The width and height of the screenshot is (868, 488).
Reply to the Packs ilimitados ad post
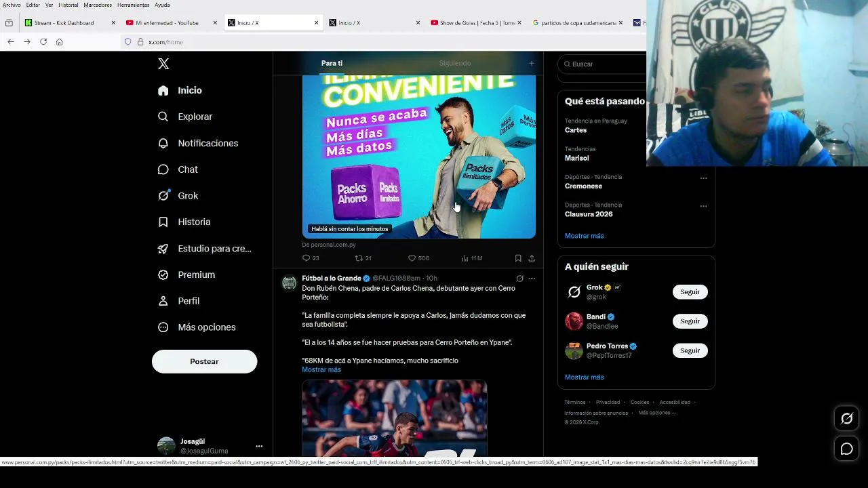(311, 258)
